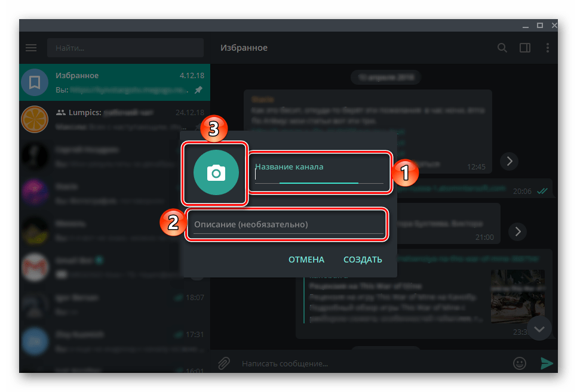Click the attach file paperclip icon
The image size is (577, 392).
[224, 363]
